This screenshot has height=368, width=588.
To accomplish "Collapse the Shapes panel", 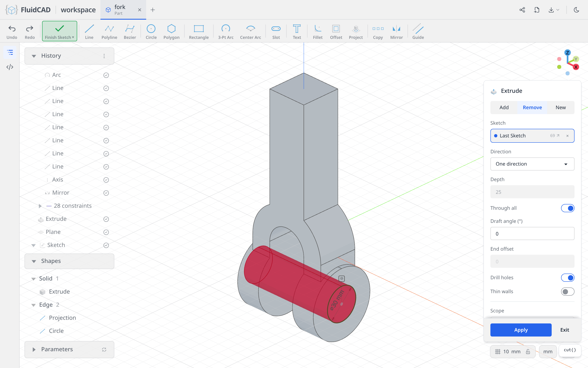I will (x=34, y=261).
